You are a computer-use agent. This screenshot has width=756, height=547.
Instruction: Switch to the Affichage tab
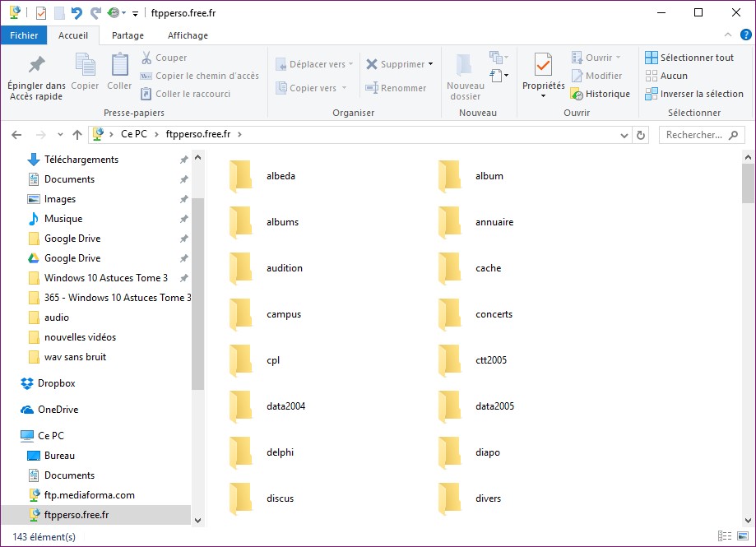[x=188, y=35]
